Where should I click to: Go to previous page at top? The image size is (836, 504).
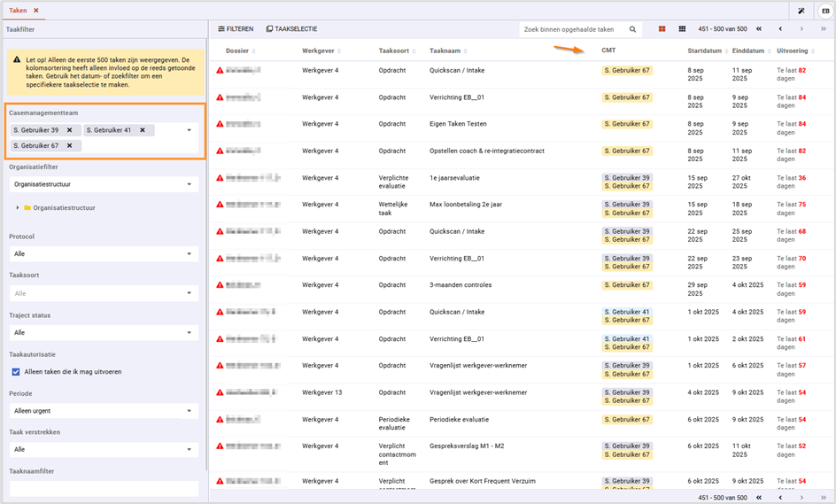coord(780,29)
